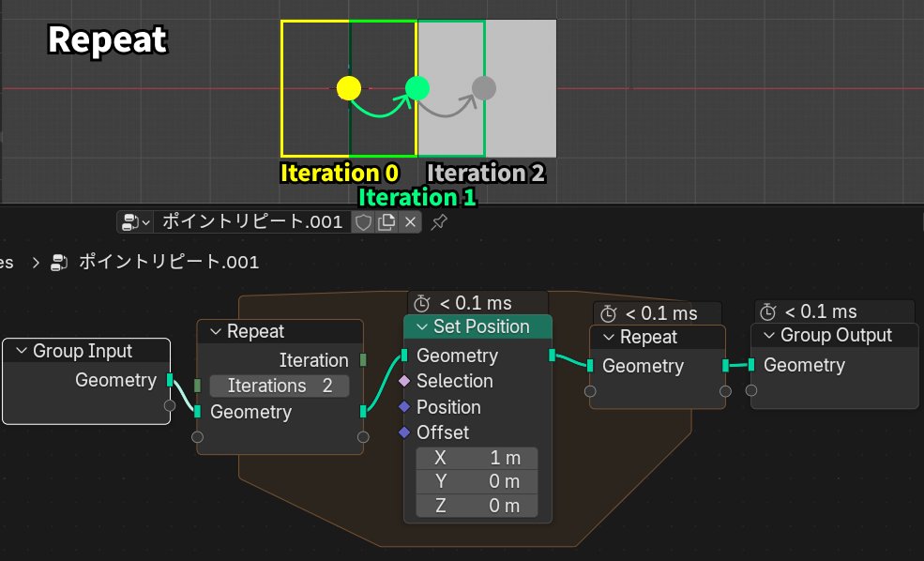The height and width of the screenshot is (561, 924).
Task: Select the breadcrumb ポイントリピート.001 entry
Action: coord(169,262)
